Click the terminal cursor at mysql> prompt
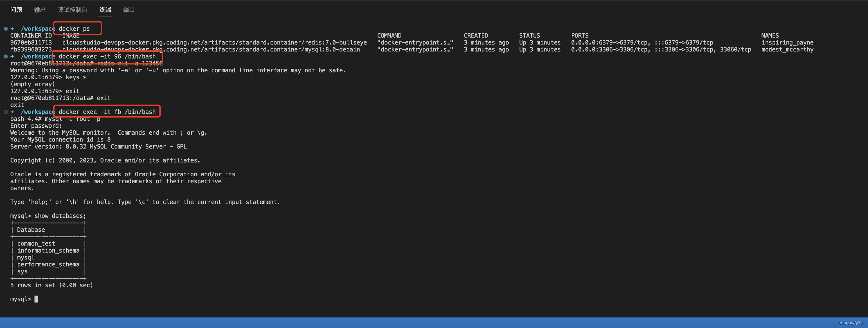Viewport: 868px width, 328px height. pos(36,299)
